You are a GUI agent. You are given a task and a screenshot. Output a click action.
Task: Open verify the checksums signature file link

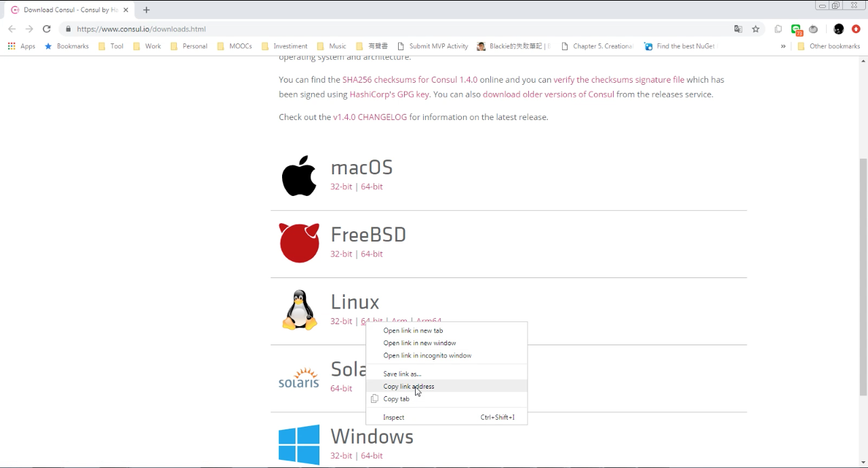click(619, 79)
